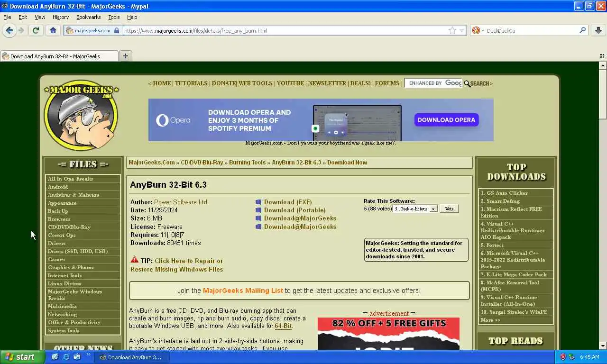Click the browser Back arrow button
The image size is (607, 364).
tap(9, 30)
